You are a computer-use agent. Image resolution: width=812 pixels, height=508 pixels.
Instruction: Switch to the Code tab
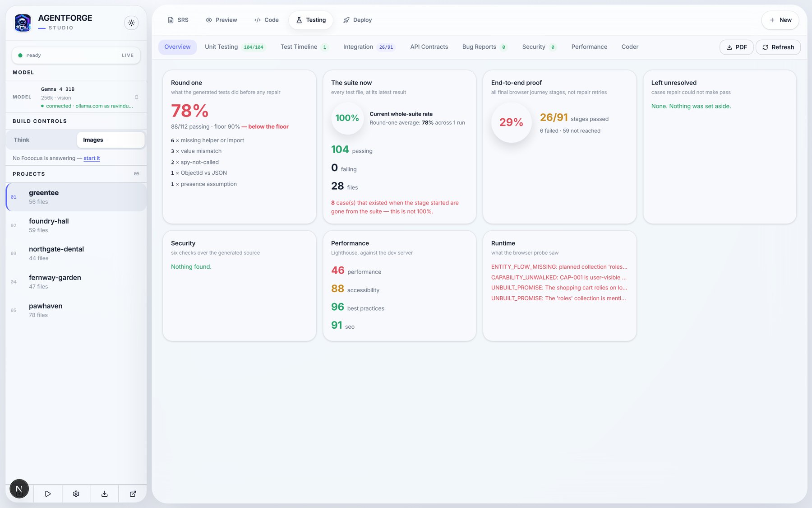coord(266,20)
